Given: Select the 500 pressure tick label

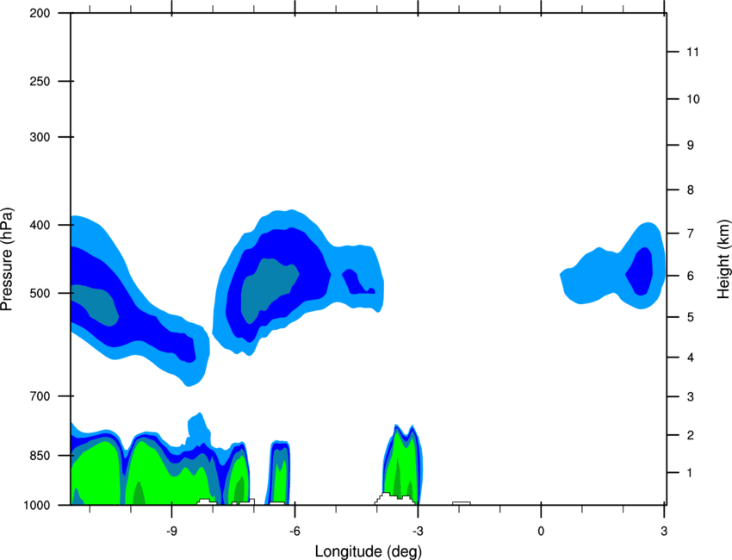Looking at the screenshot, I should click(40, 293).
